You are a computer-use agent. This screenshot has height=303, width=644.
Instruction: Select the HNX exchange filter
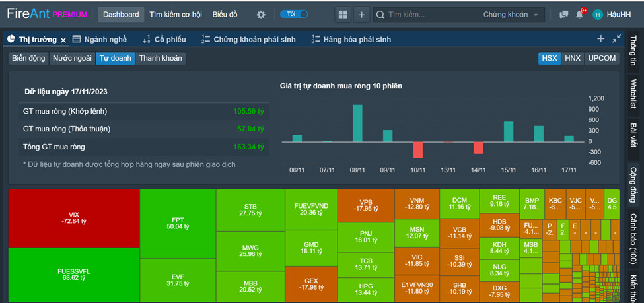pos(572,58)
